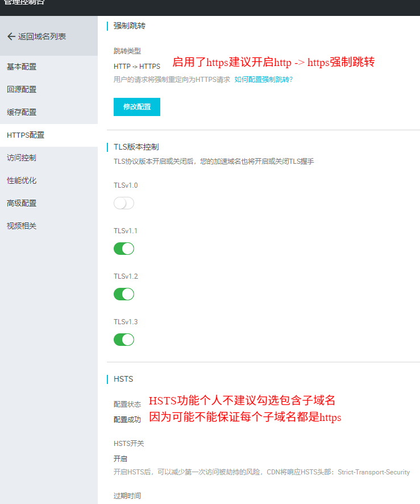Click the Strict-Transport-Security text
This screenshot has height=504, width=420.
(x=374, y=472)
